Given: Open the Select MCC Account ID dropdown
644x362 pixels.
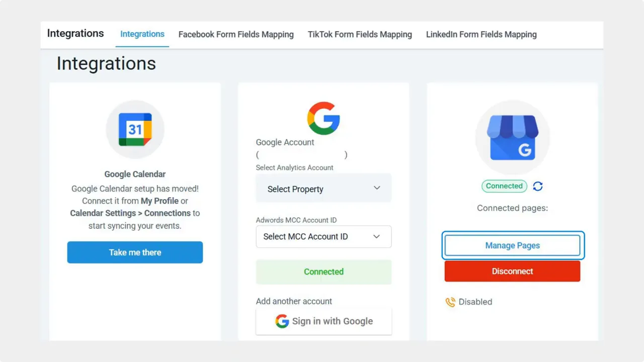Looking at the screenshot, I should click(324, 236).
